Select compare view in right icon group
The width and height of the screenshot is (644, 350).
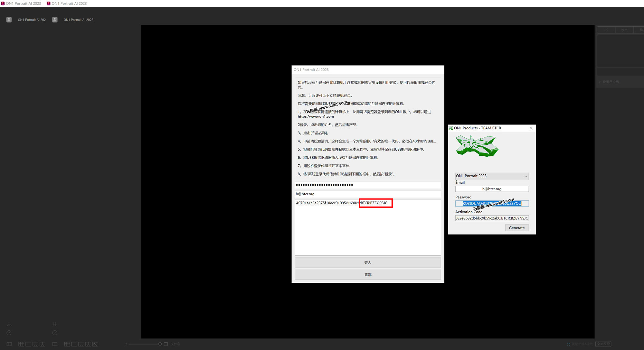tap(88, 344)
